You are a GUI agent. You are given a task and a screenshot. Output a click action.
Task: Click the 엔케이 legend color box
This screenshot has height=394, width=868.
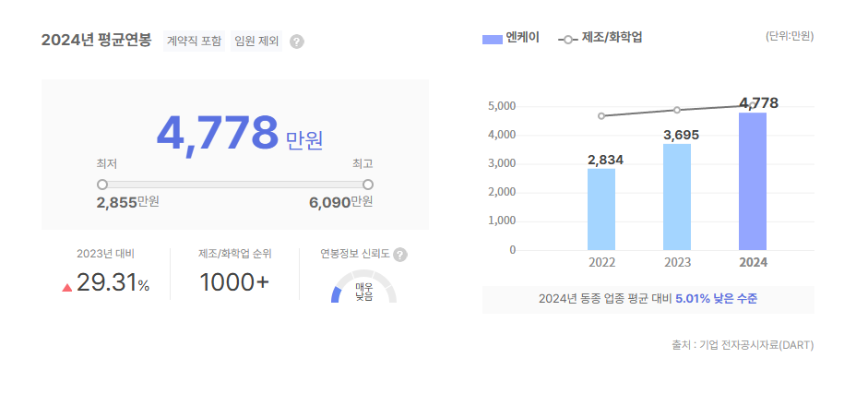point(493,40)
